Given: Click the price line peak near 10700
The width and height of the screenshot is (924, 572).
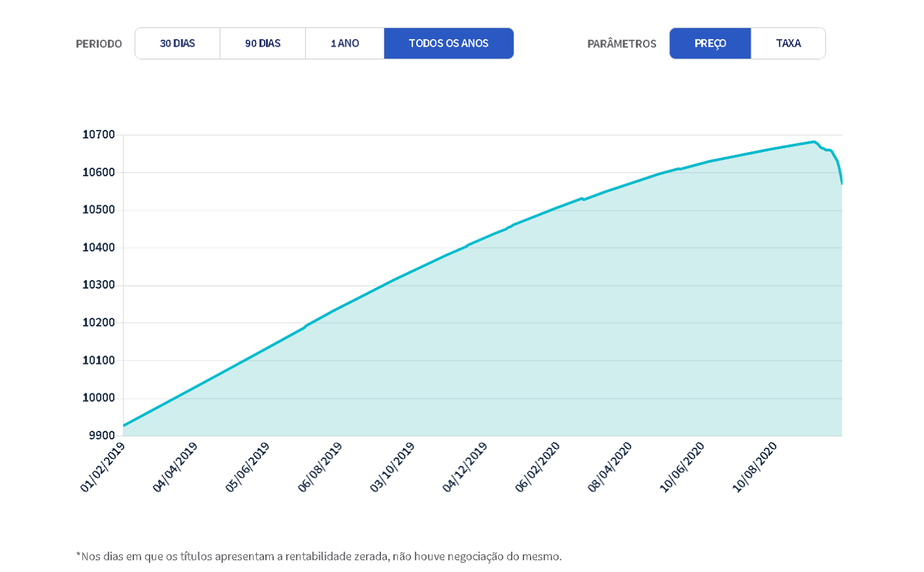Looking at the screenshot, I should 814,141.
